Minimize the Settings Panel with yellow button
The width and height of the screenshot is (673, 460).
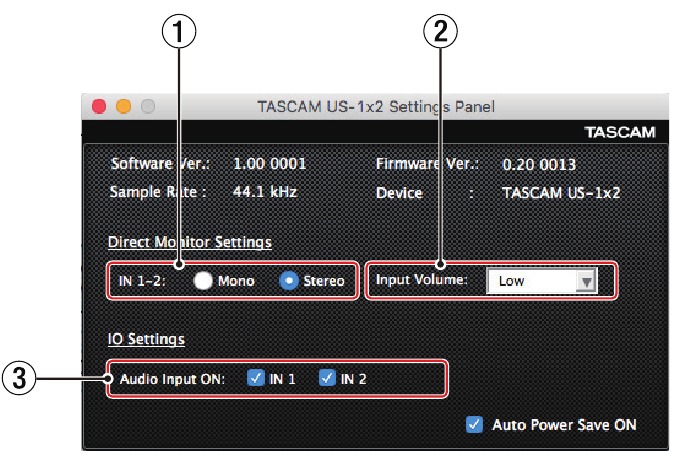(124, 106)
